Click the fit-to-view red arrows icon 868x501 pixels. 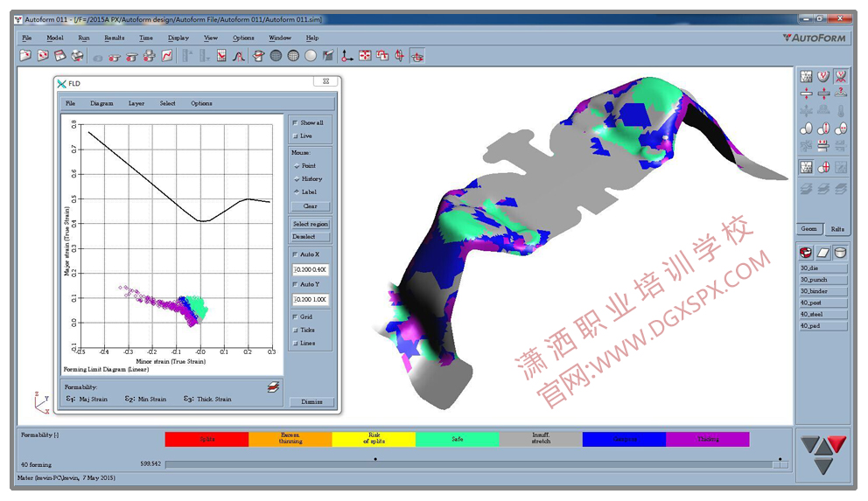pyautogui.click(x=364, y=55)
